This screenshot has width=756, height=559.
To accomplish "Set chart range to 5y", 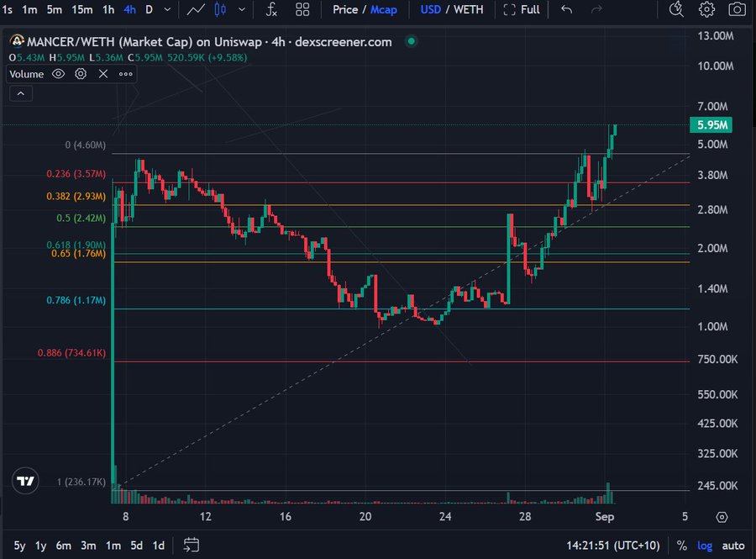I will 19,546.
